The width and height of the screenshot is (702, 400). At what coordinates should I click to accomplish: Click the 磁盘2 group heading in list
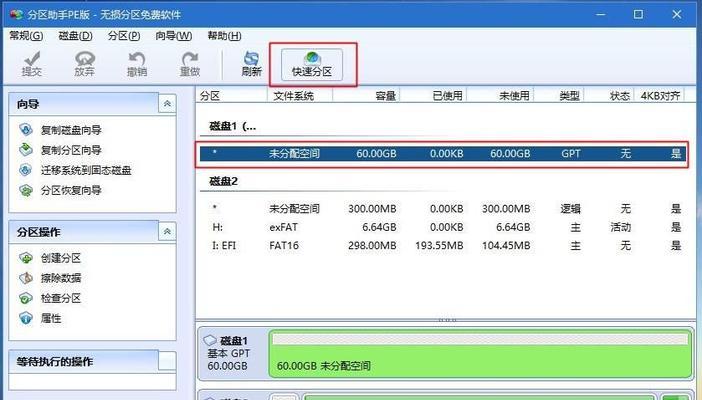223,181
